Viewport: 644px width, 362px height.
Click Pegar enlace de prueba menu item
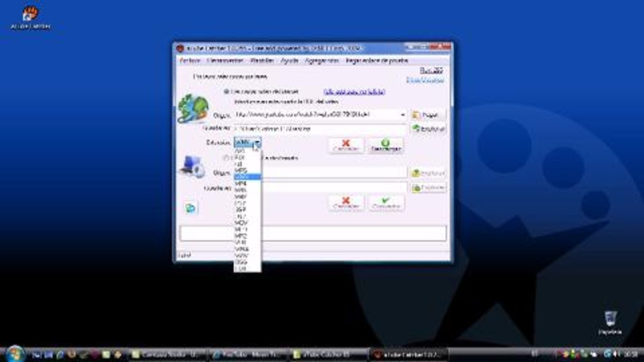pos(376,60)
